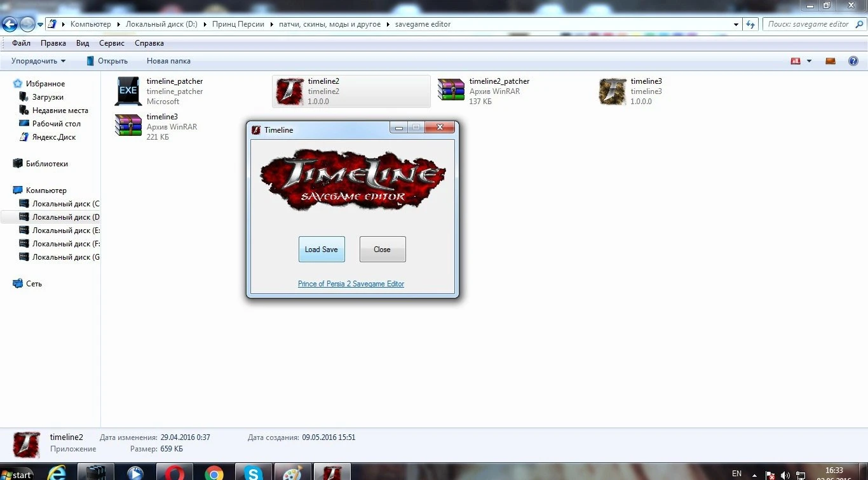Select the timeline3 WinRAR archive icon (221 КБ)

point(128,126)
